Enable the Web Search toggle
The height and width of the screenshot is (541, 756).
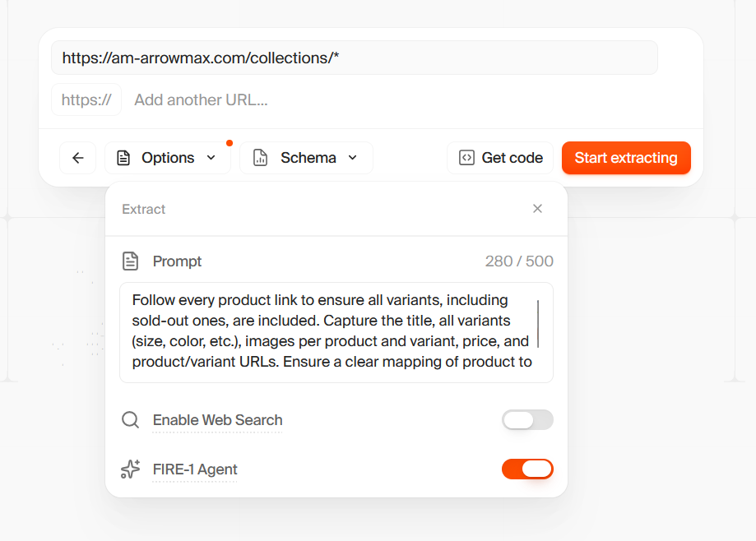click(527, 420)
